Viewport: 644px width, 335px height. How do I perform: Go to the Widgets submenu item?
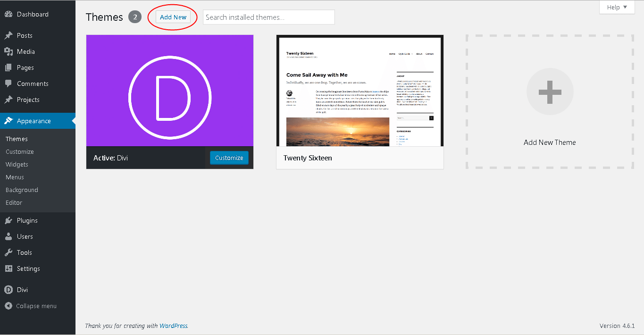[17, 164]
